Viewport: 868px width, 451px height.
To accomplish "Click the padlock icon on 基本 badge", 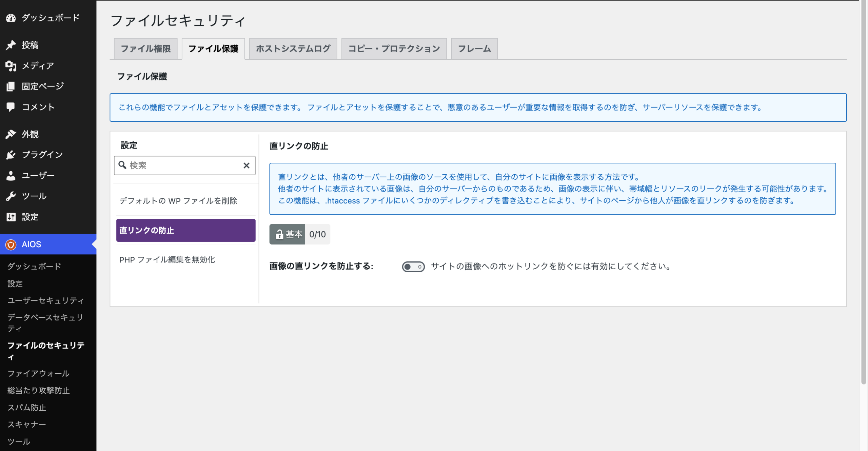I will pyautogui.click(x=279, y=234).
